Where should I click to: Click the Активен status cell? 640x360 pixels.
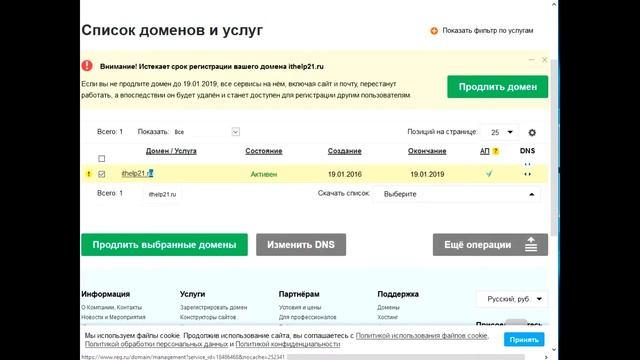(x=264, y=174)
